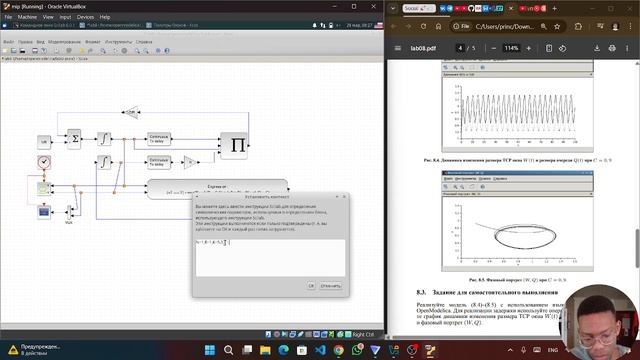Open VirtualBox Machine menu
The image size is (640, 360).
coord(27,17)
